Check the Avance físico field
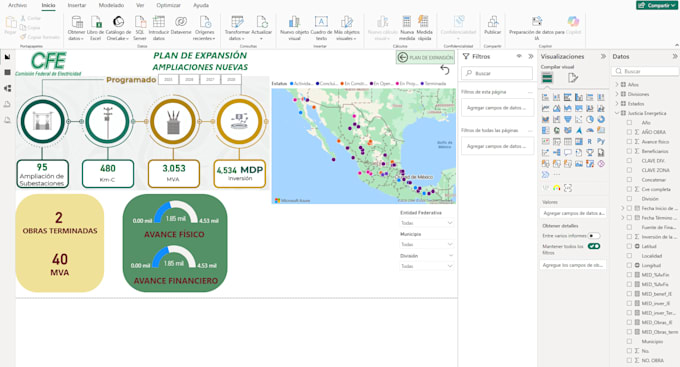The height and width of the screenshot is (367, 680). pos(629,142)
